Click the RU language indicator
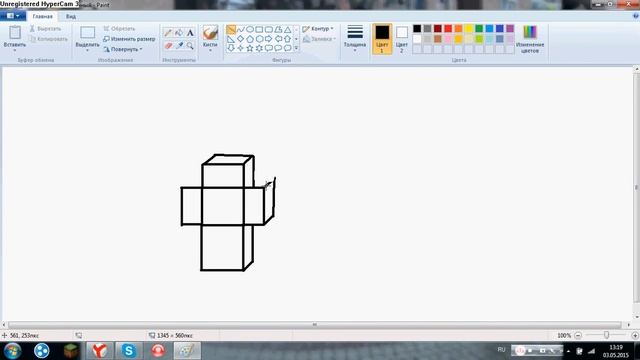Viewport: 640px width, 360px height. (x=501, y=350)
